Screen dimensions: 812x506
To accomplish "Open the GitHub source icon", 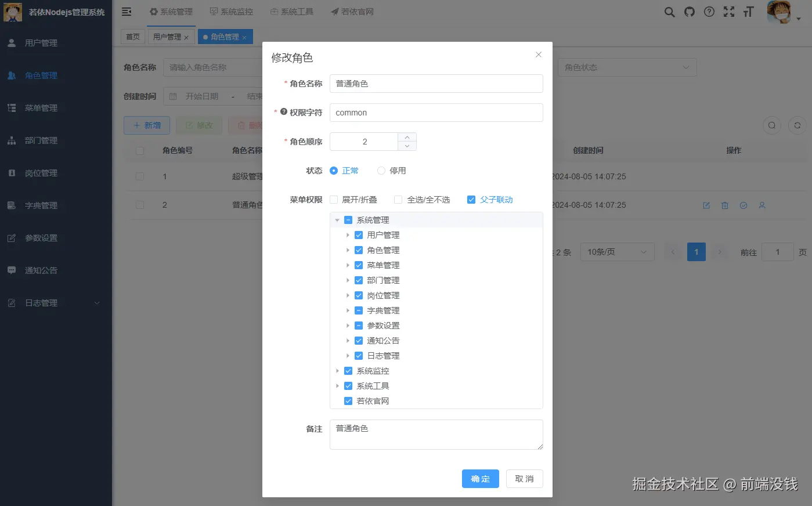I will (x=689, y=12).
